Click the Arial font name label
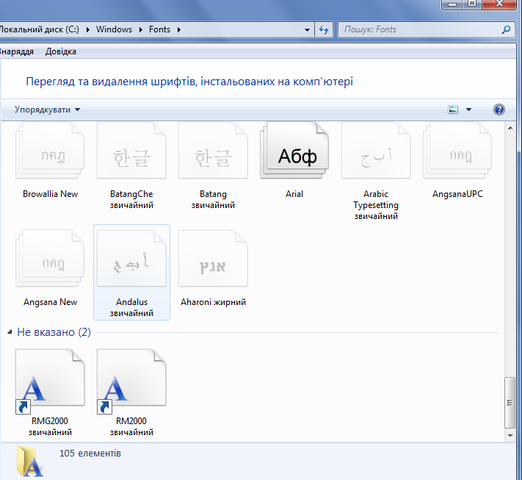 294,194
